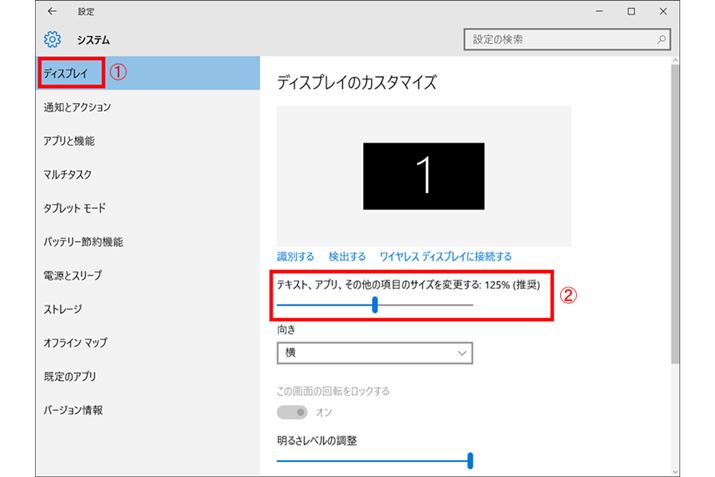The image size is (715, 477).
Task: Click the scrollbar down arrow
Action: (675, 472)
